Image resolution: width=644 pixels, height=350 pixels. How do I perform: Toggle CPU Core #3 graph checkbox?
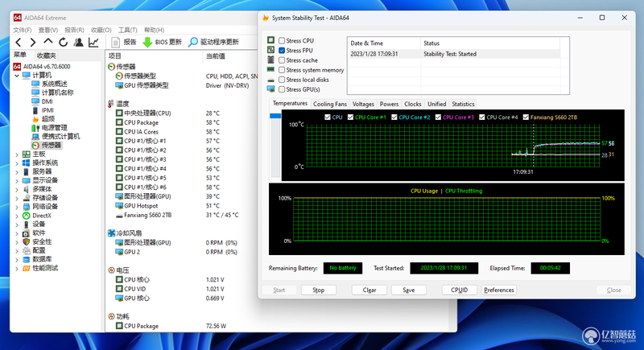(438, 117)
